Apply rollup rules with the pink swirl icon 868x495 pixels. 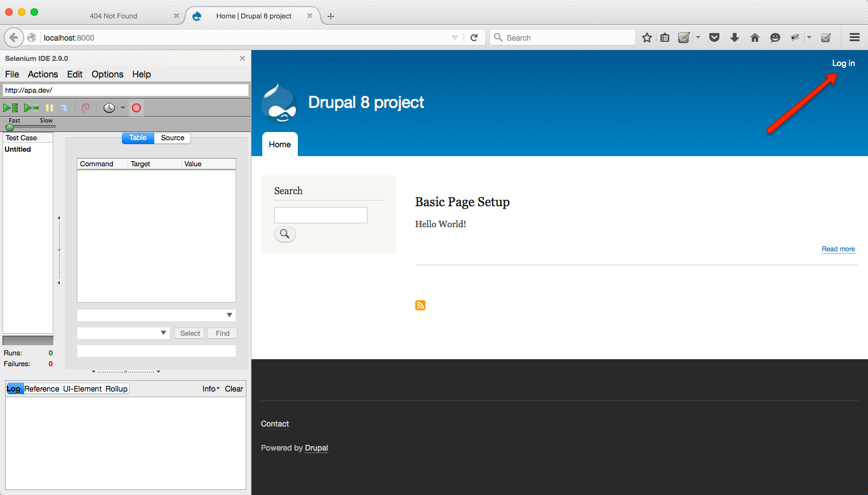(x=86, y=108)
